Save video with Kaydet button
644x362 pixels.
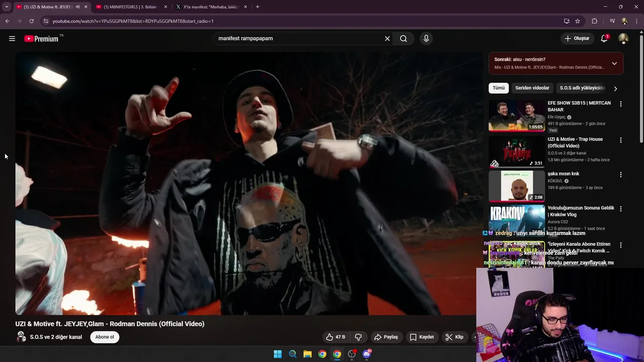tap(422, 337)
